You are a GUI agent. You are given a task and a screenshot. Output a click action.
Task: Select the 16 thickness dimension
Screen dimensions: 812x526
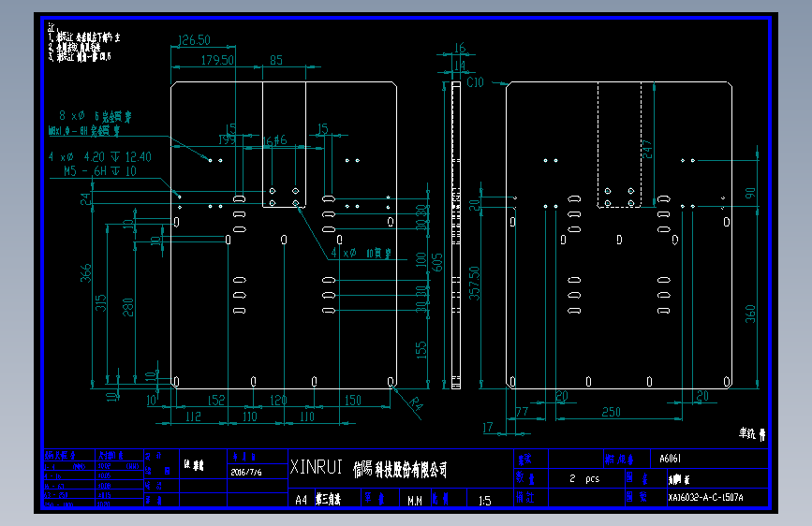460,48
